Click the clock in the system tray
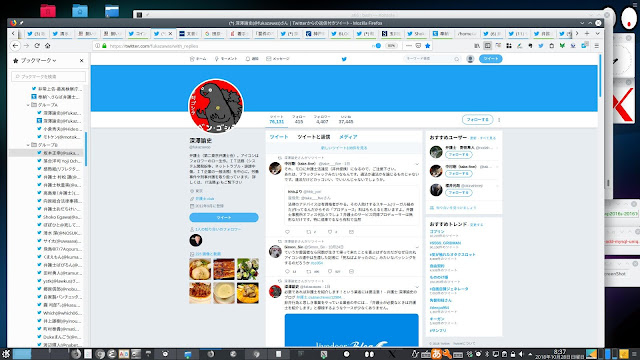 (x=560, y=354)
